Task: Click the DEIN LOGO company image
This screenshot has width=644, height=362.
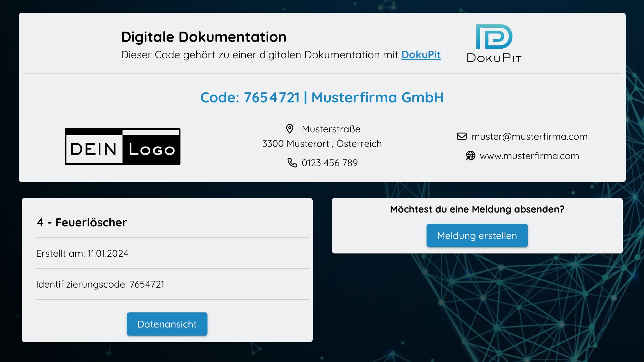Action: click(122, 147)
